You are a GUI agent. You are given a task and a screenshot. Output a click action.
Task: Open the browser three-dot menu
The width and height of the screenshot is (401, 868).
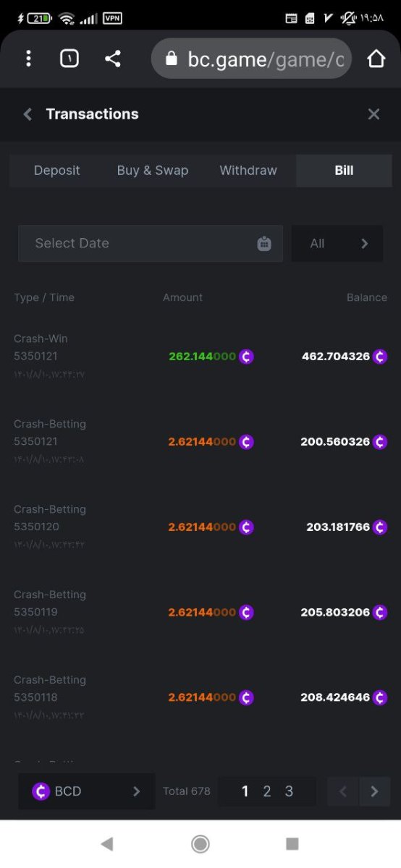pos(28,59)
